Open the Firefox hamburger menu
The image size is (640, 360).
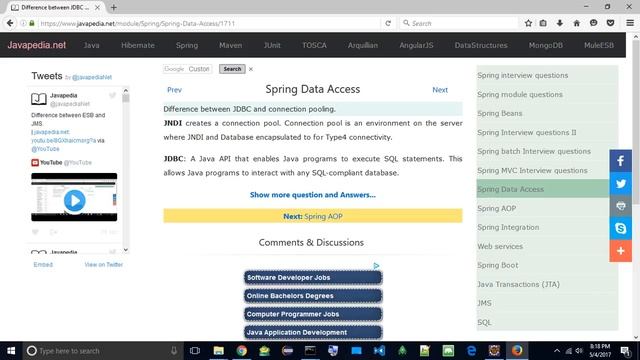pos(630,23)
